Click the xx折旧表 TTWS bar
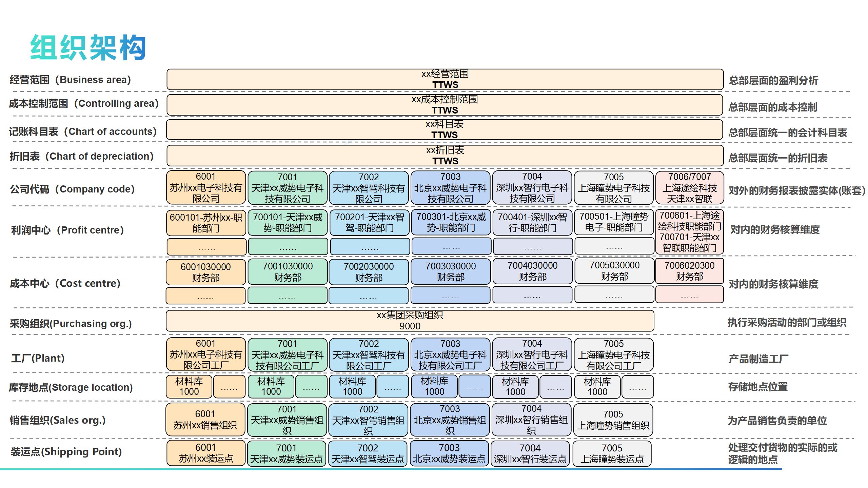The image size is (868, 488). click(445, 156)
